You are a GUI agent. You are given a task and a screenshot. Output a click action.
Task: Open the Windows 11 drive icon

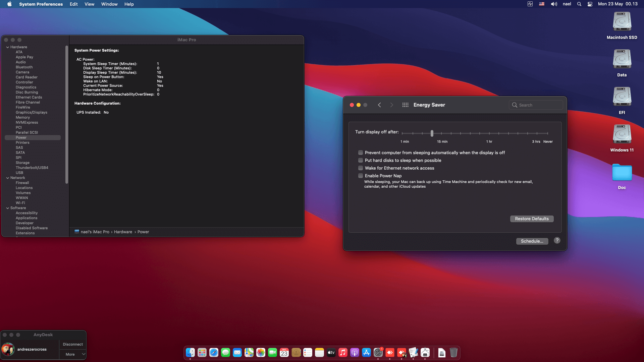click(622, 134)
